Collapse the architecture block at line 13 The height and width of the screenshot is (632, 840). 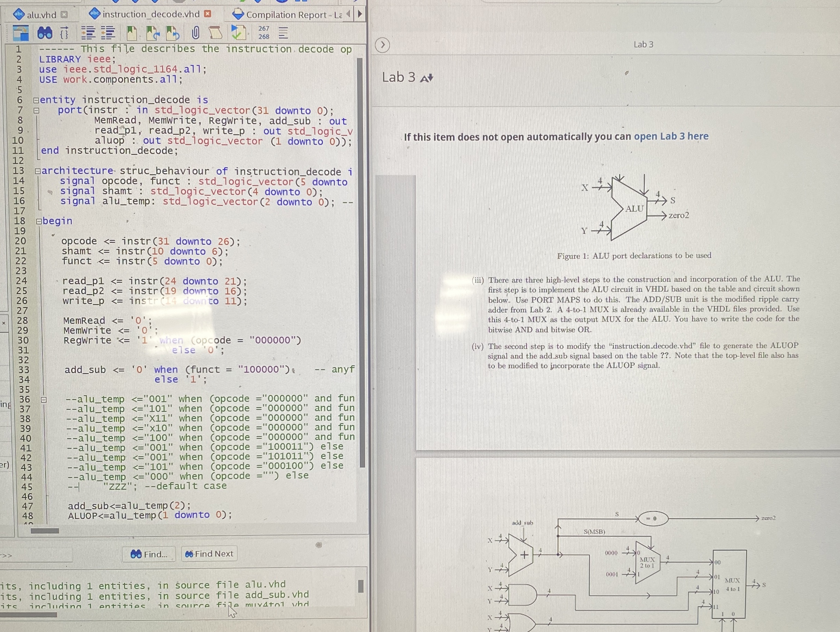click(38, 171)
